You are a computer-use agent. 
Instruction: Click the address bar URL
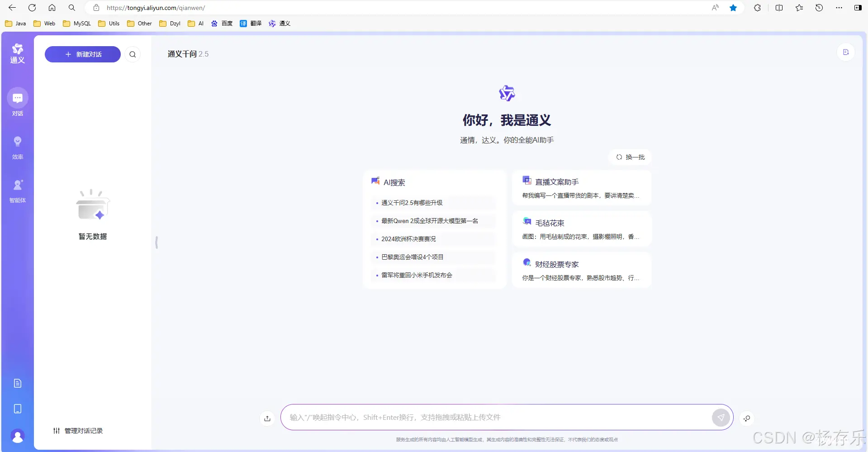[156, 8]
